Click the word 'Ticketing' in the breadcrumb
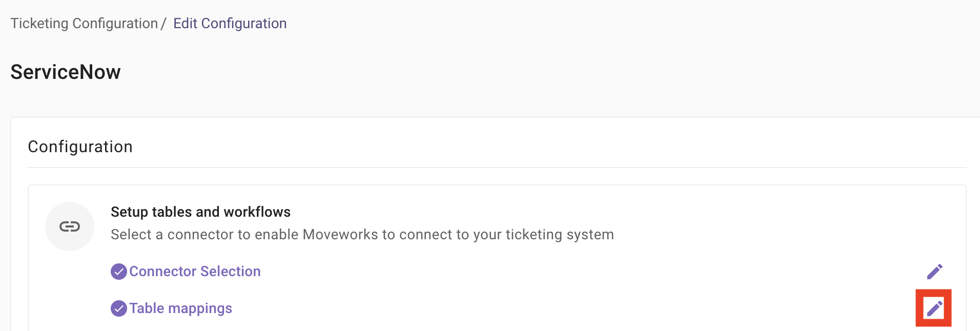 coord(39,24)
